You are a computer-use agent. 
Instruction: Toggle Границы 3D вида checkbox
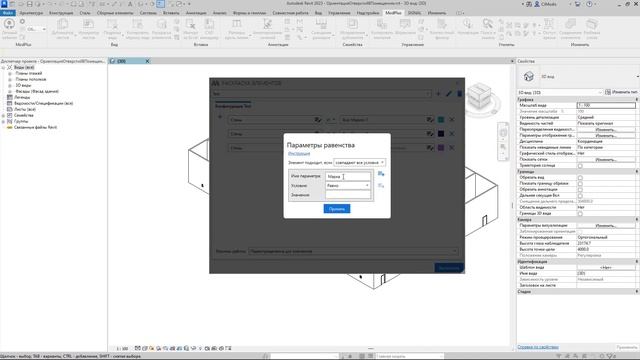pos(580,213)
